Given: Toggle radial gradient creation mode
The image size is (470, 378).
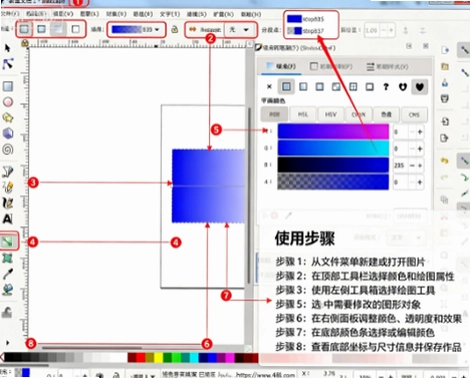Looking at the screenshot, I should [41, 29].
